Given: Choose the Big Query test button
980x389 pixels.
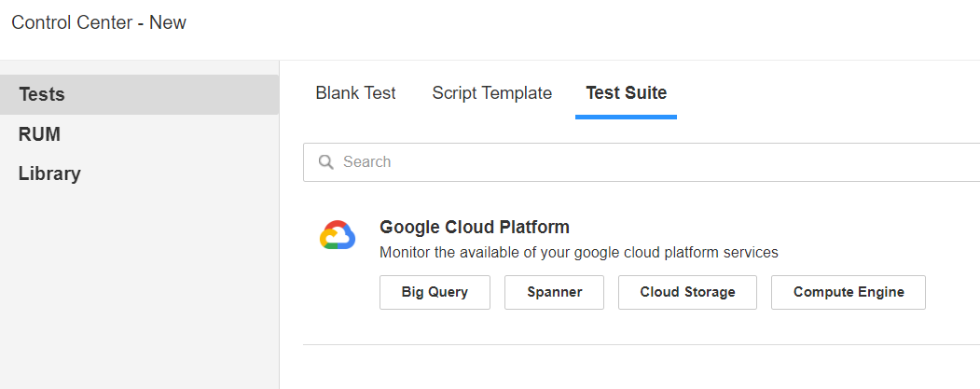Looking at the screenshot, I should (x=435, y=292).
